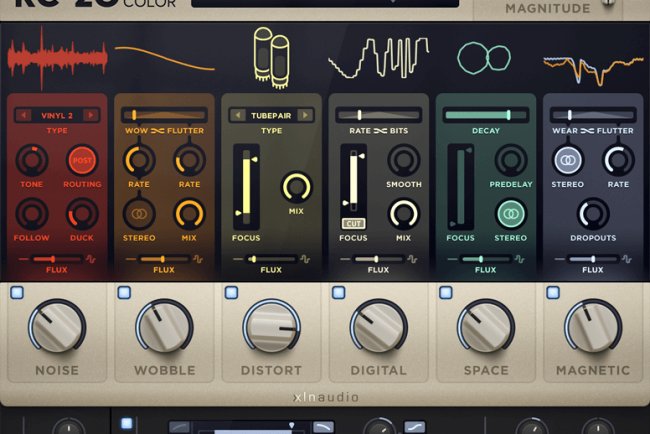Click the Digital stepped waveform display
The height and width of the screenshot is (434, 650).
[378, 58]
